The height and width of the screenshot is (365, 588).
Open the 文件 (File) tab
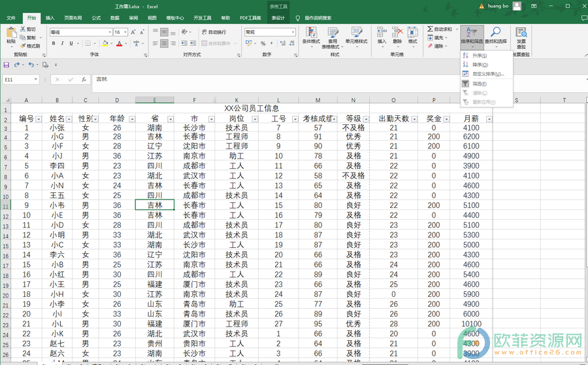click(x=11, y=18)
